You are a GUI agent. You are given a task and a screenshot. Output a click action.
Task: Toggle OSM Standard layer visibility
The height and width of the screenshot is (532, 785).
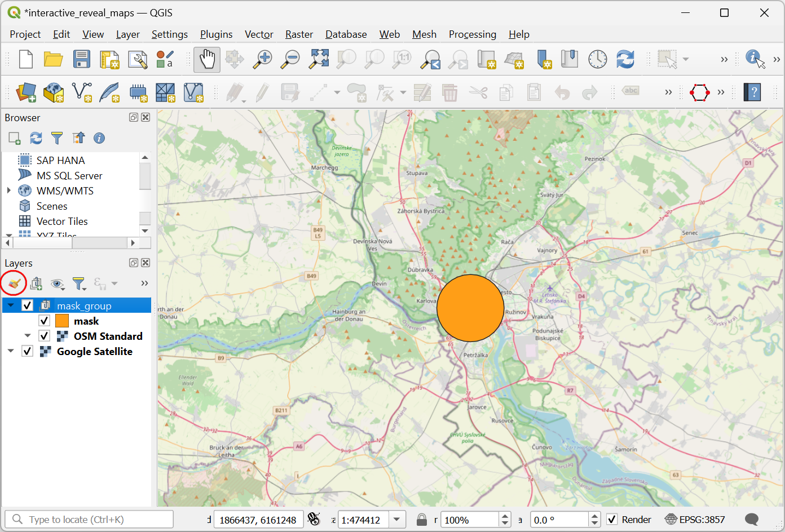tap(45, 336)
